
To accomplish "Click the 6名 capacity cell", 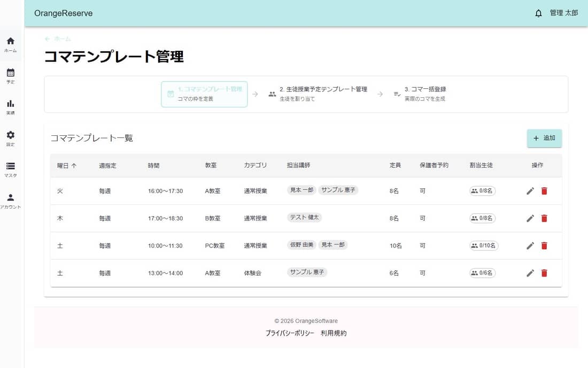I will (394, 273).
